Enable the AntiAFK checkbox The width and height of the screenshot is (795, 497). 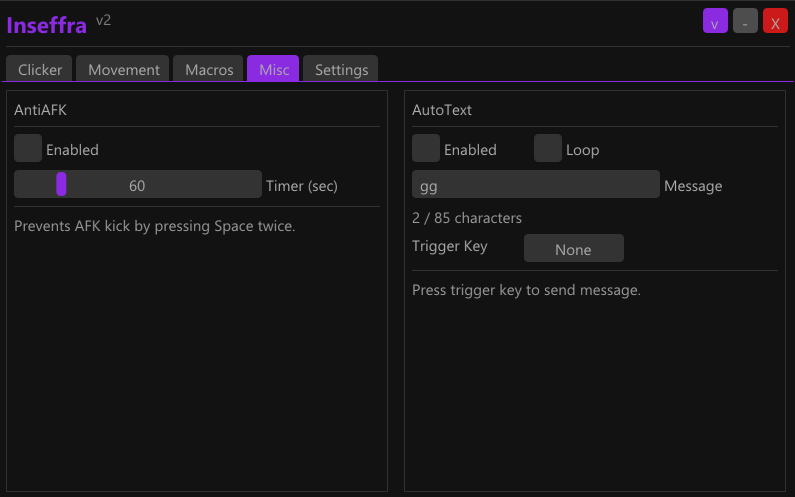click(28, 148)
